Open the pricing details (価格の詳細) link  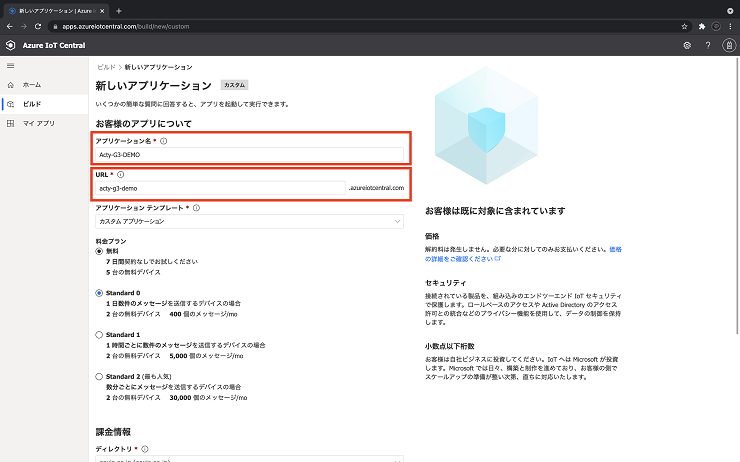click(523, 254)
